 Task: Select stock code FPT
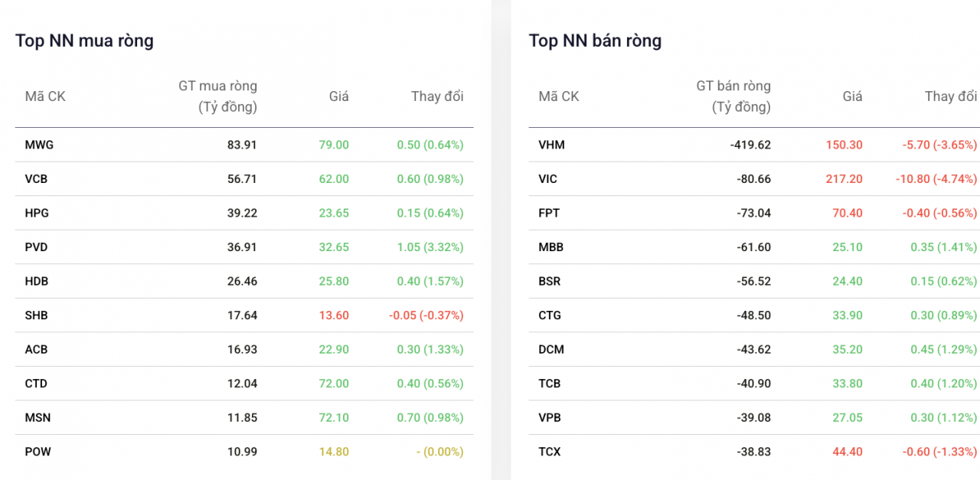[549, 213]
